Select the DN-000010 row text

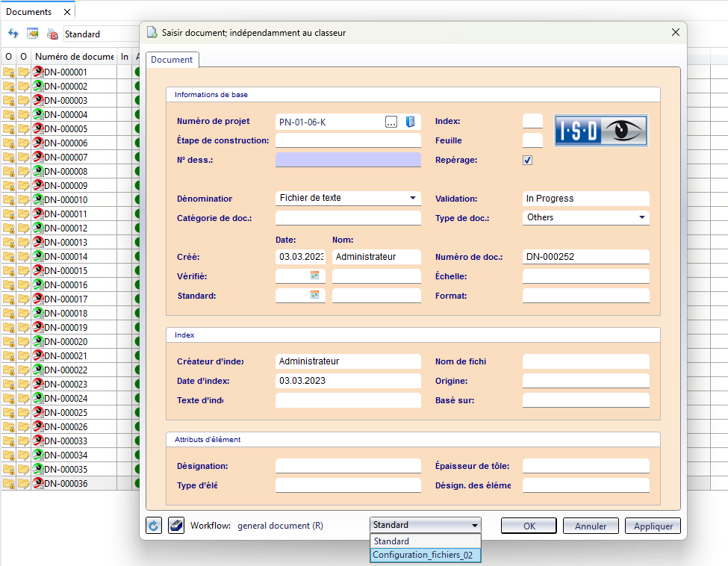[66, 199]
